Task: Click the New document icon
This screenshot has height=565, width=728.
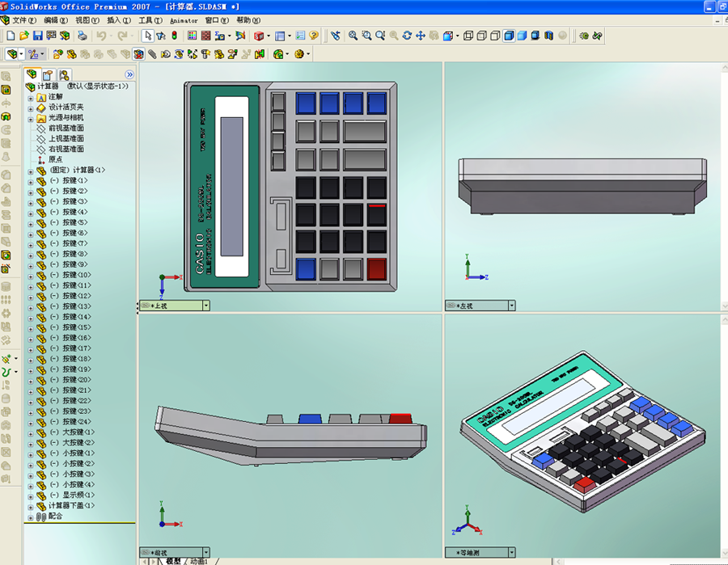Action: (11, 36)
